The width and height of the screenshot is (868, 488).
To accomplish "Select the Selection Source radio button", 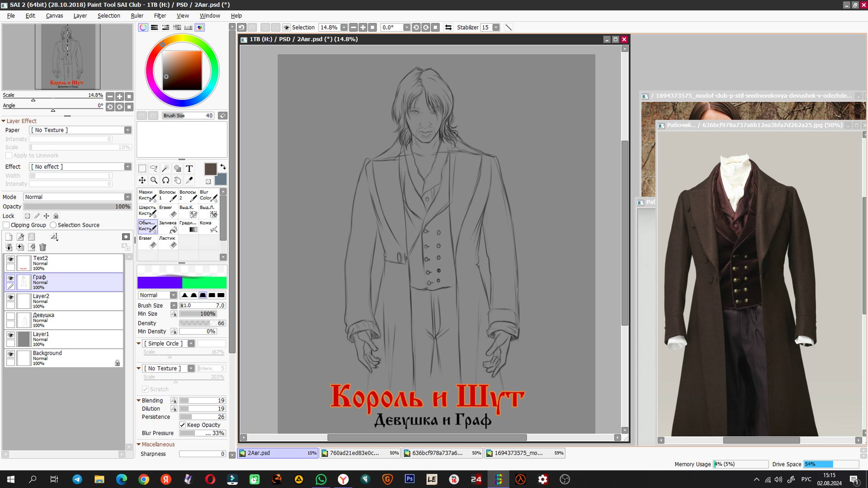I will (53, 225).
